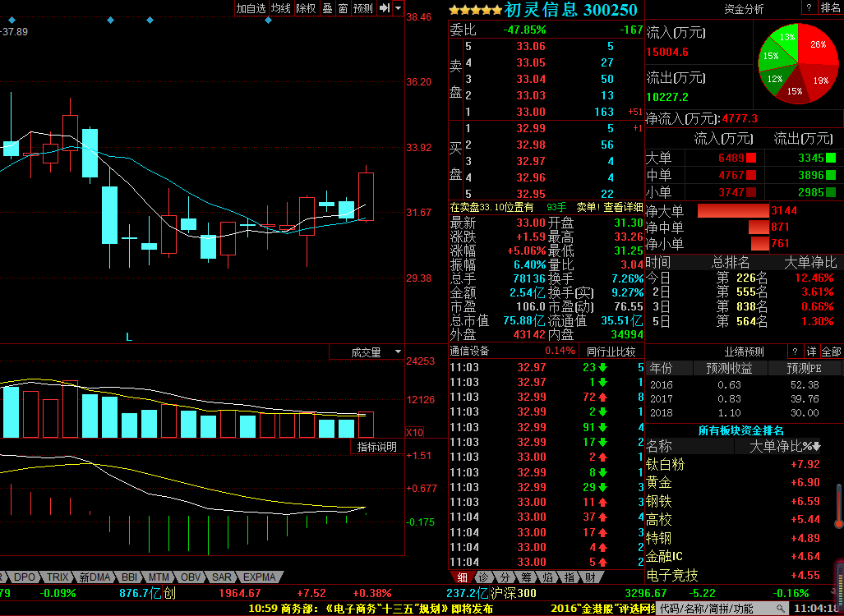Click dark red swatch beside 小单 inflow 3747
Image resolution: width=844 pixels, height=616 pixels.
[x=751, y=192]
